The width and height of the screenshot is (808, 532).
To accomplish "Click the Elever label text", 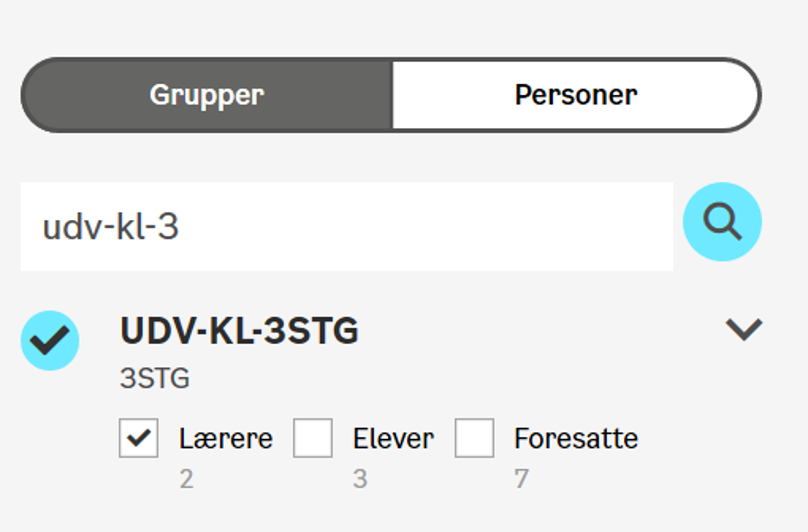I will (x=393, y=439).
